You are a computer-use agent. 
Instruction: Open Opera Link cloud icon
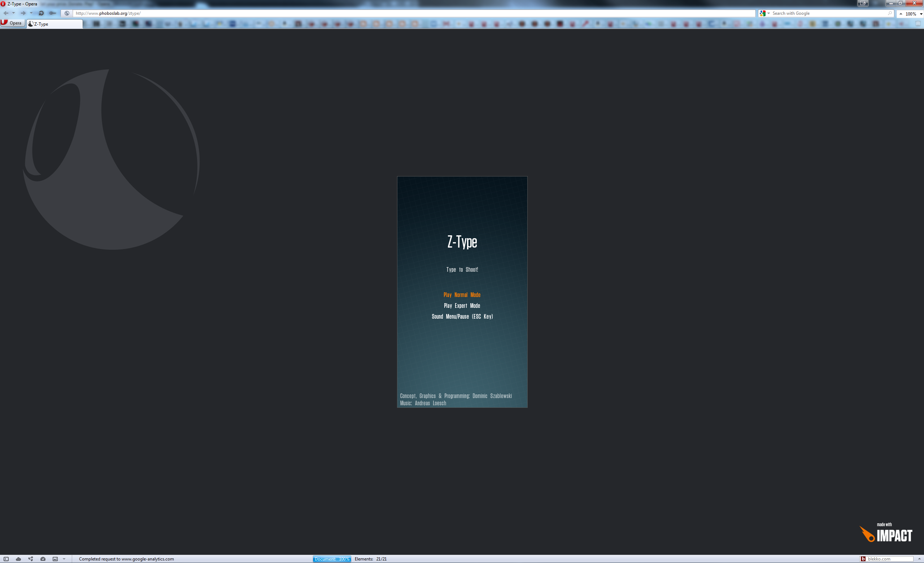coord(18,559)
